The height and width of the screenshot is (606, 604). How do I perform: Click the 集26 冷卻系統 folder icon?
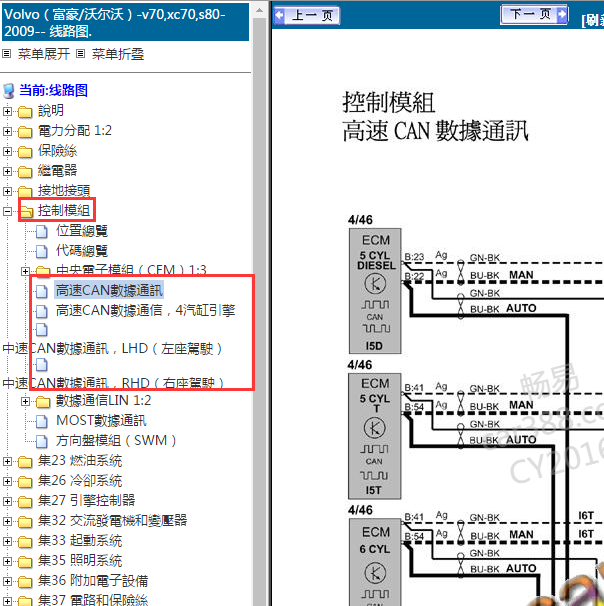point(25,482)
